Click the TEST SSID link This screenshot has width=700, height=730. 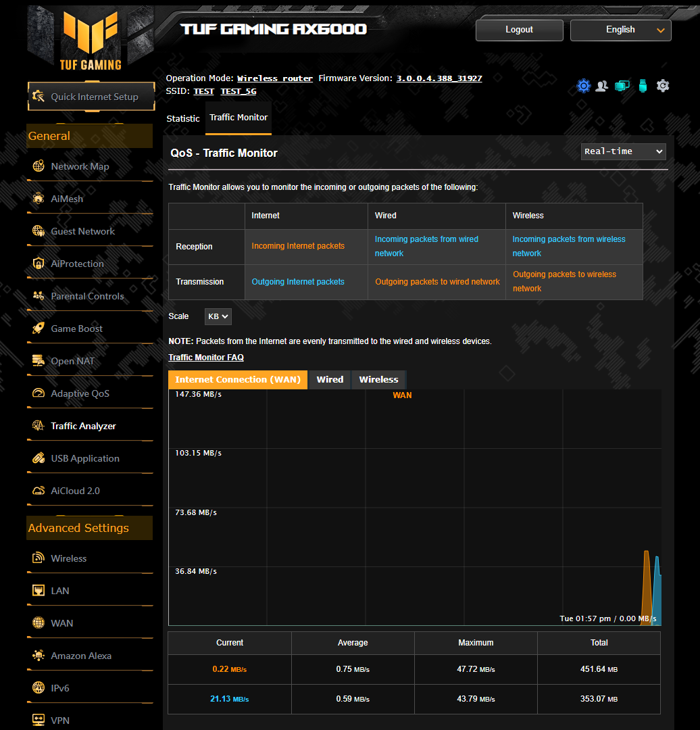pyautogui.click(x=203, y=91)
